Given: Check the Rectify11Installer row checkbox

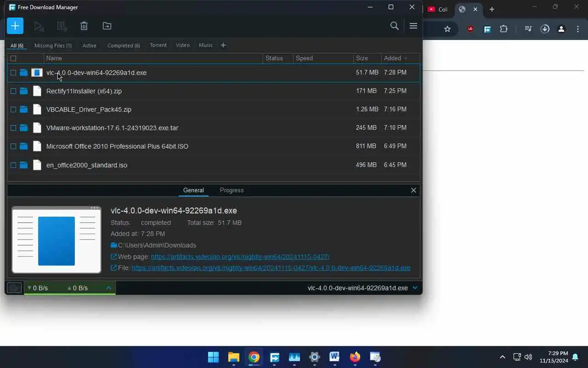Looking at the screenshot, I should [13, 91].
